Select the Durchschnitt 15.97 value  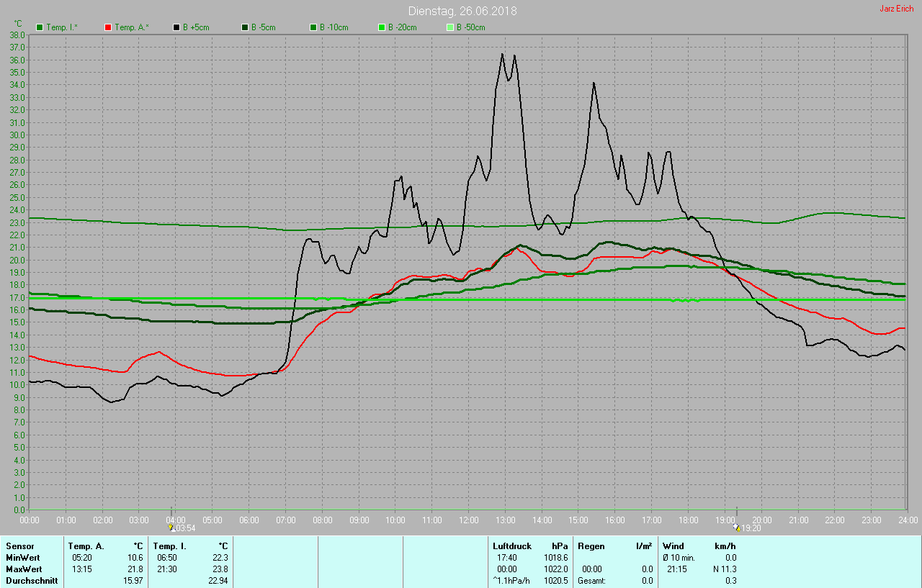click(x=133, y=581)
